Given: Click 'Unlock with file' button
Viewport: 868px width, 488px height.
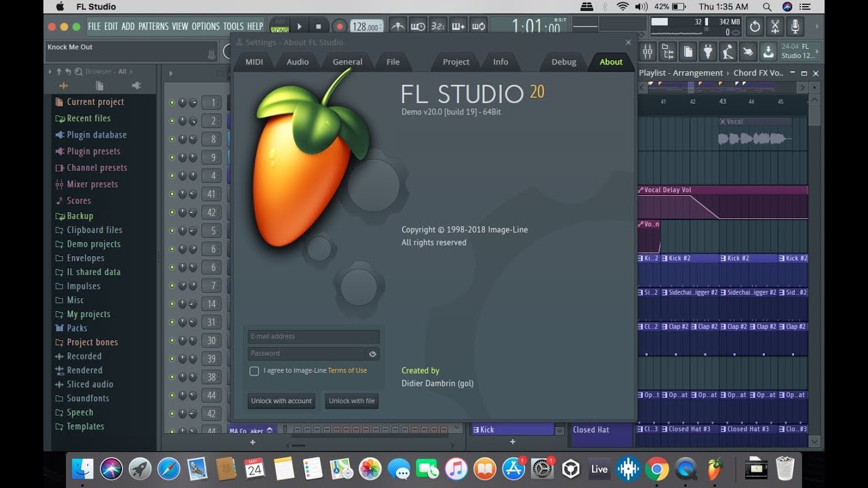Looking at the screenshot, I should tap(352, 401).
